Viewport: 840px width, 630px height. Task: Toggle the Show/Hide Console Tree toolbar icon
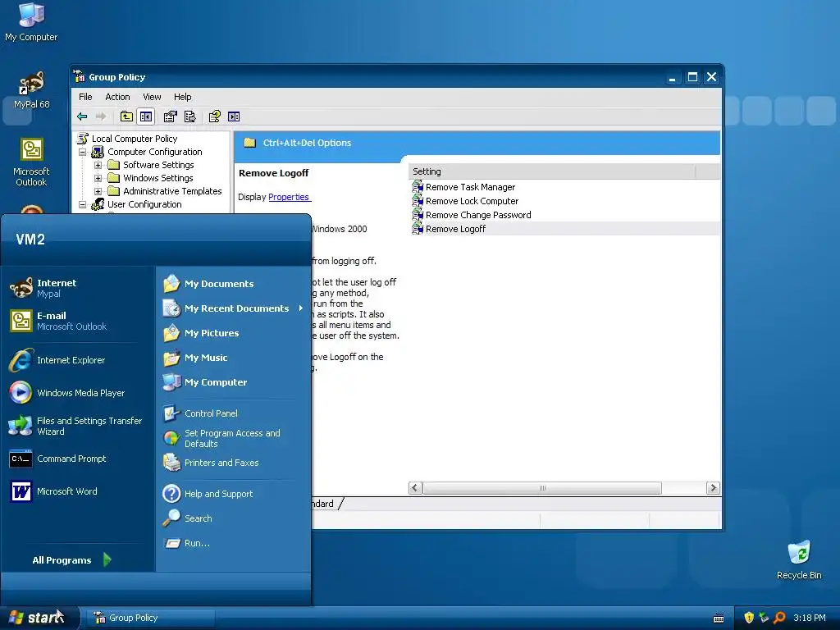(x=146, y=116)
